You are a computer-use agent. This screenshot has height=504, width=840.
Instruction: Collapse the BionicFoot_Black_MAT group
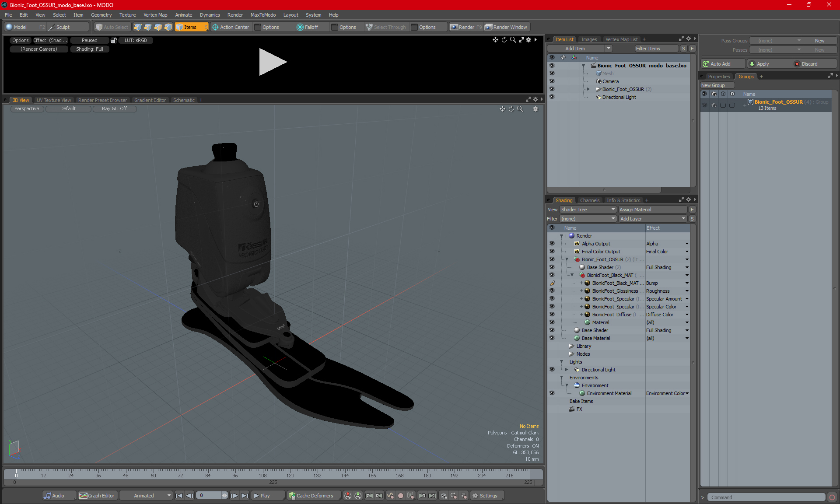point(572,275)
